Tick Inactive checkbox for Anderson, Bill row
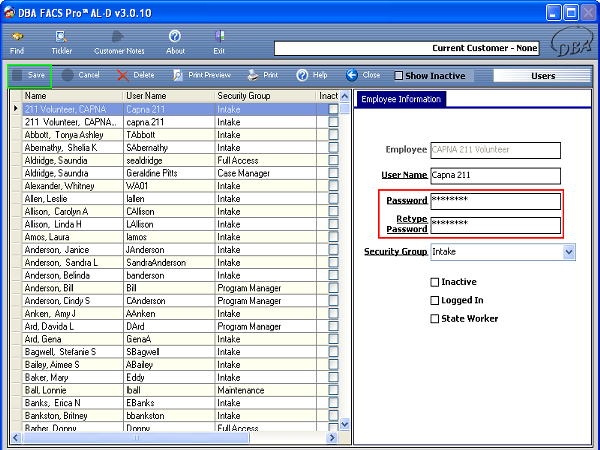Screen dimensions: 600x450 (333, 288)
